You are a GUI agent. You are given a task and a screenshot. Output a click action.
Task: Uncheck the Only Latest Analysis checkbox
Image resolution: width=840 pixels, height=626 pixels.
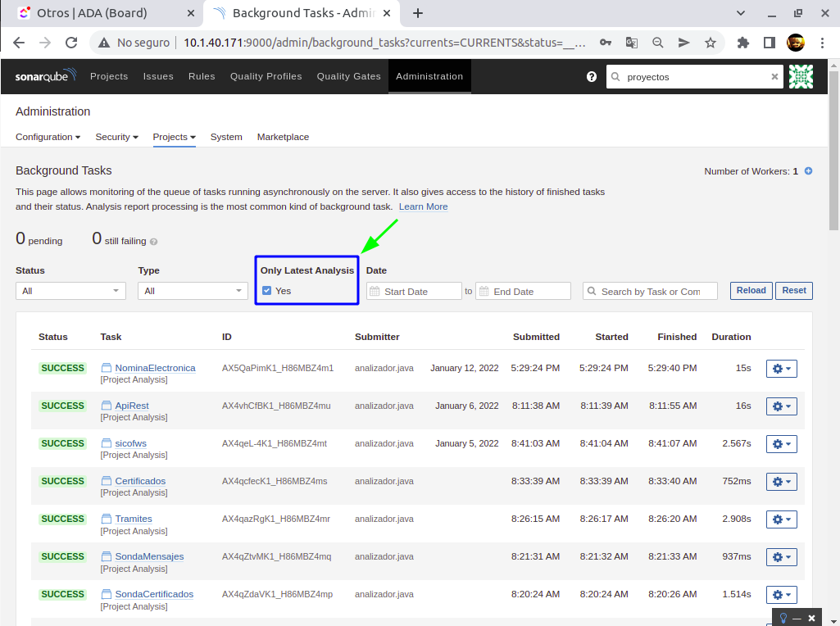pyautogui.click(x=267, y=291)
